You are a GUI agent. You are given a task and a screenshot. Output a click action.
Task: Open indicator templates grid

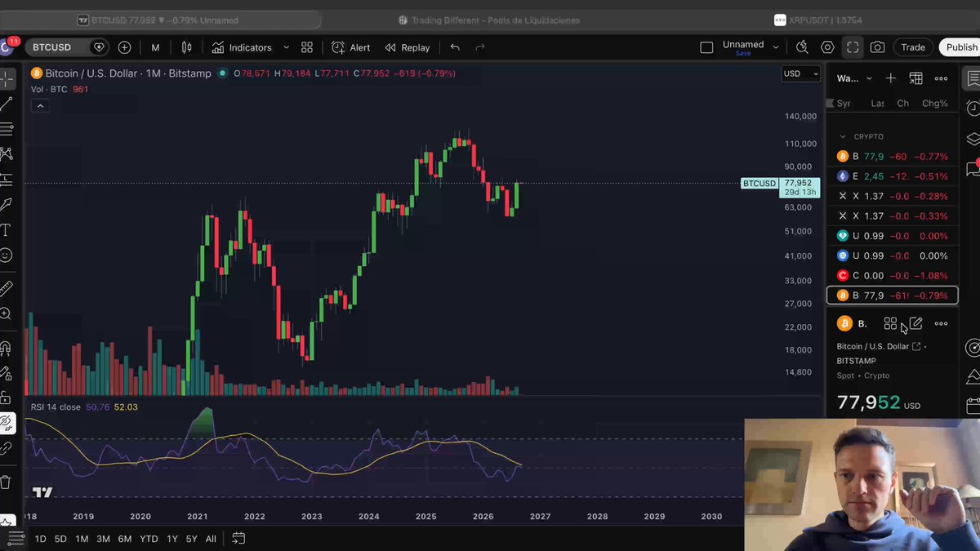pos(307,47)
